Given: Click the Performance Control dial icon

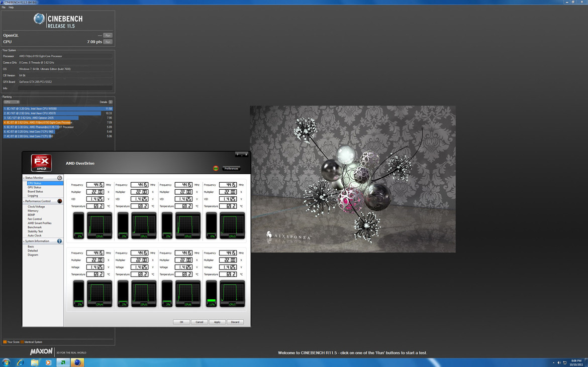Looking at the screenshot, I should tap(59, 201).
